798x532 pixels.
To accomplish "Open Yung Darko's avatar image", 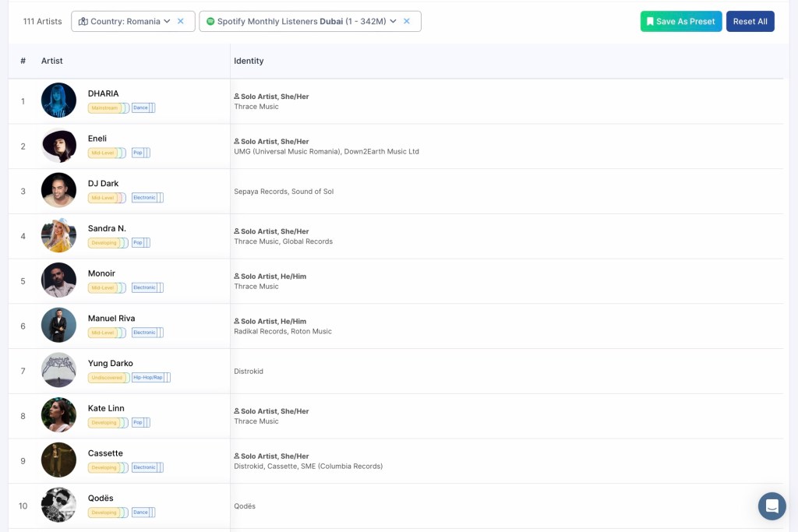I will (x=58, y=370).
